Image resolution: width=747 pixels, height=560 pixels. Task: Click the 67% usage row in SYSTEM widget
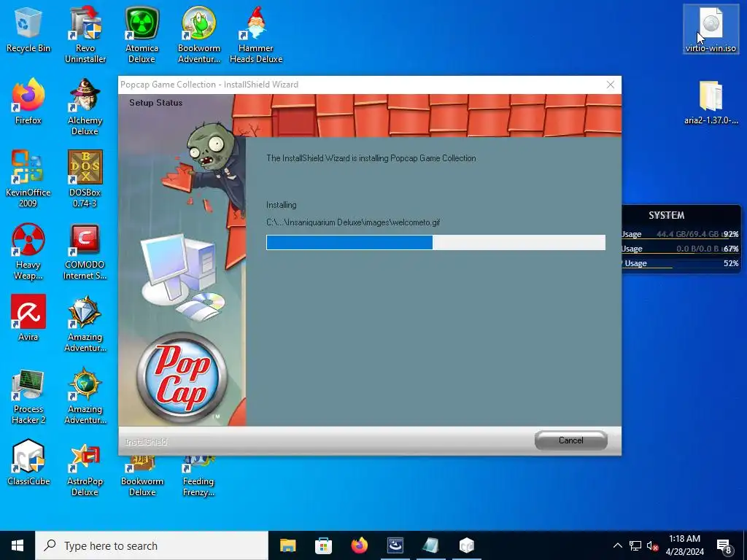coord(681,249)
